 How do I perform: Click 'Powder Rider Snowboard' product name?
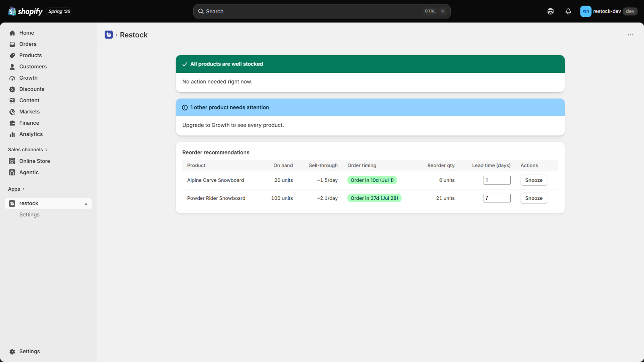click(x=216, y=198)
